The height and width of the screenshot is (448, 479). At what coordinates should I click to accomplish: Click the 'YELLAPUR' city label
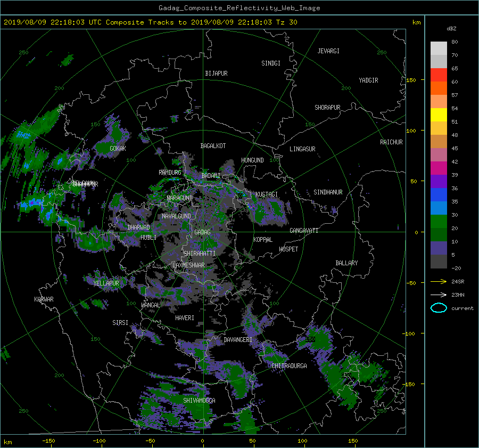click(x=106, y=283)
